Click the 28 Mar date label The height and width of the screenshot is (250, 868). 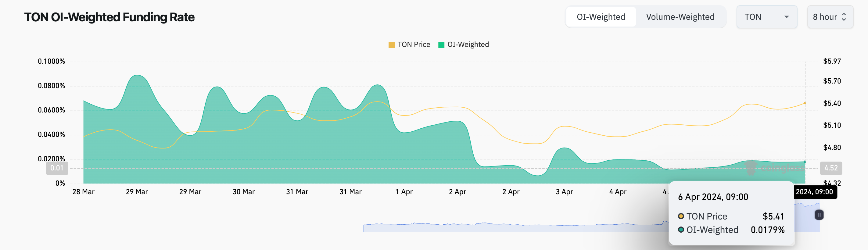pyautogui.click(x=84, y=192)
